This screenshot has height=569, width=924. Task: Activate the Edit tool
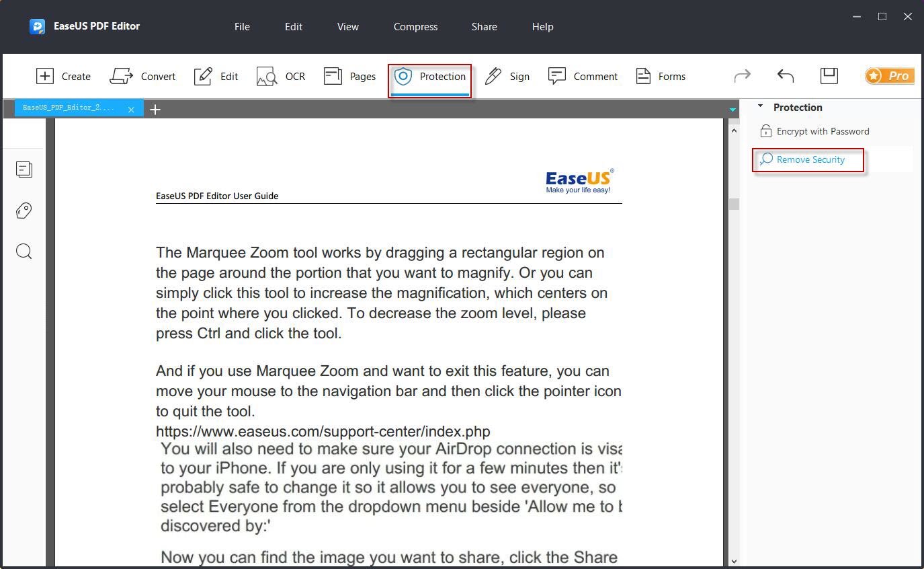click(215, 76)
